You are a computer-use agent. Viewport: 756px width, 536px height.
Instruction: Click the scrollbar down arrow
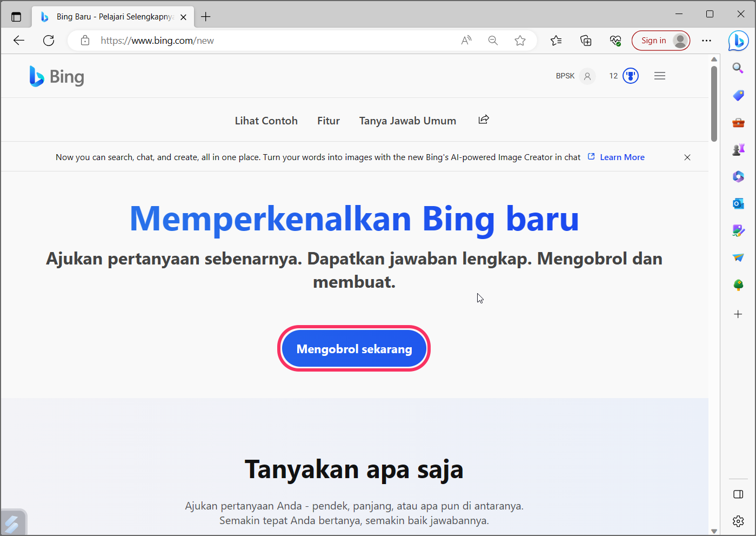714,531
